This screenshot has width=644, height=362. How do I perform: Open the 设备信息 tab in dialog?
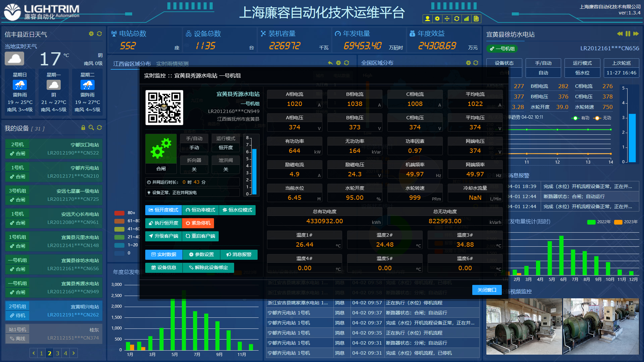point(164,268)
